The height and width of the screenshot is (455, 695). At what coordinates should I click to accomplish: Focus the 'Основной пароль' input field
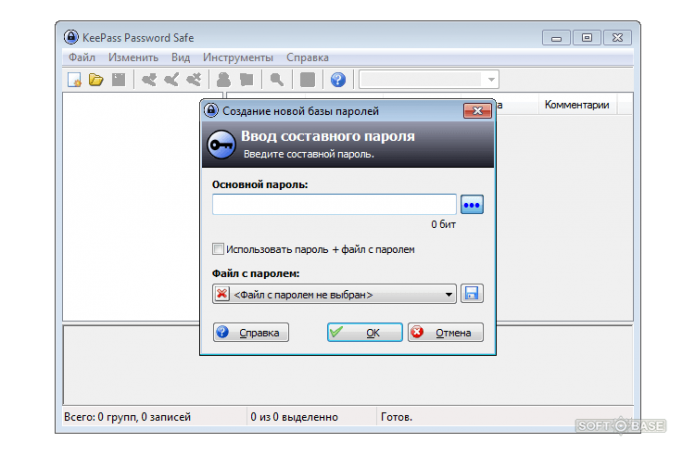point(334,204)
